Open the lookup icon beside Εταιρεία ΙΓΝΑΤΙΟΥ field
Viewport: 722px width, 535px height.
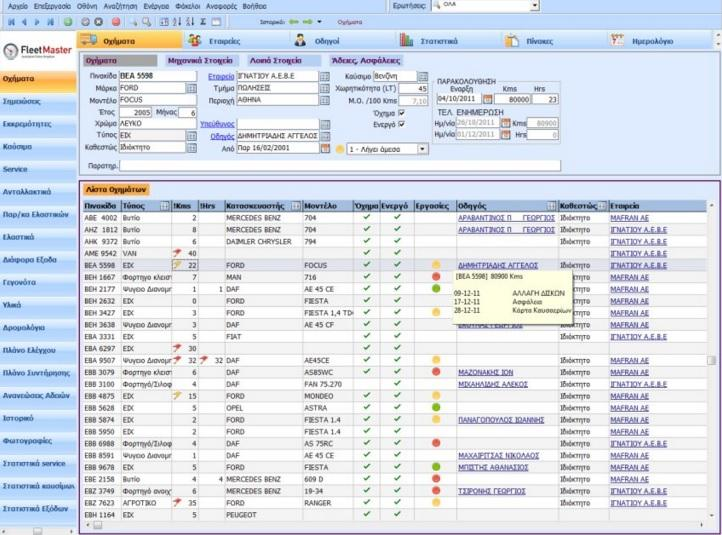click(x=325, y=76)
